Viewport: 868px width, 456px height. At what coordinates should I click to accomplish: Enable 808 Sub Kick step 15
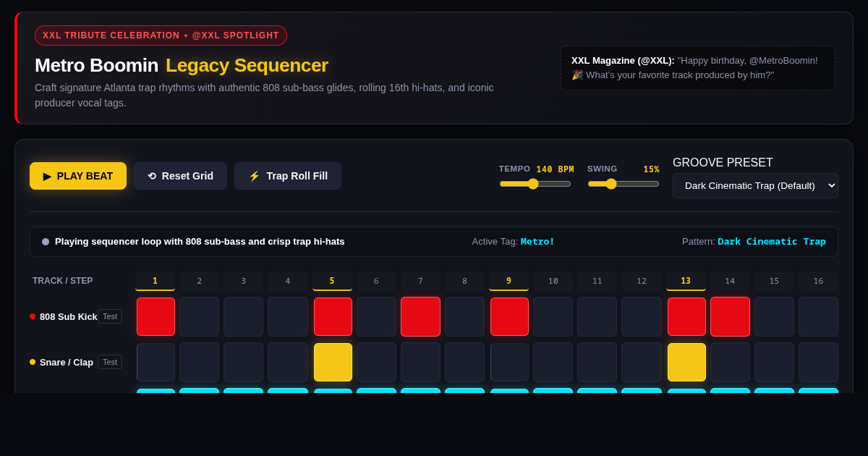tap(774, 316)
